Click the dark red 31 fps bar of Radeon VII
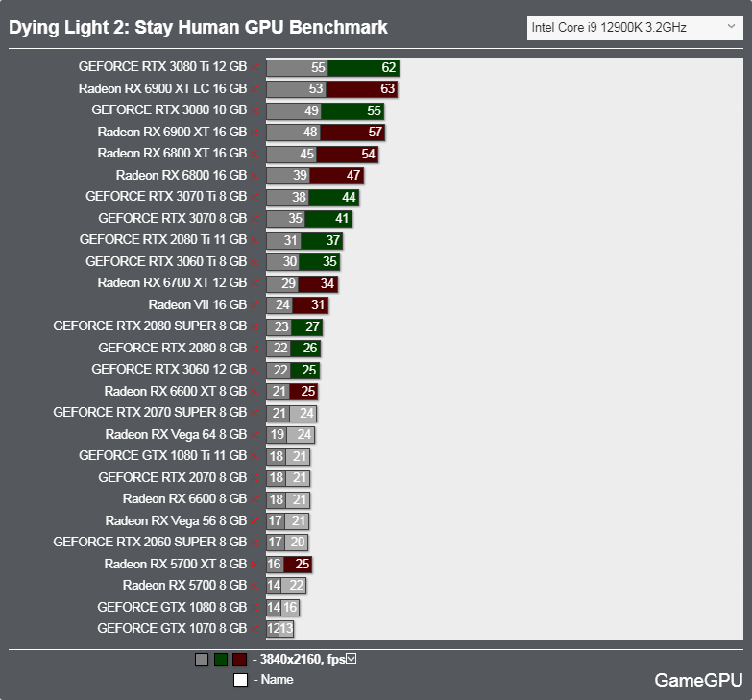 pyautogui.click(x=311, y=305)
